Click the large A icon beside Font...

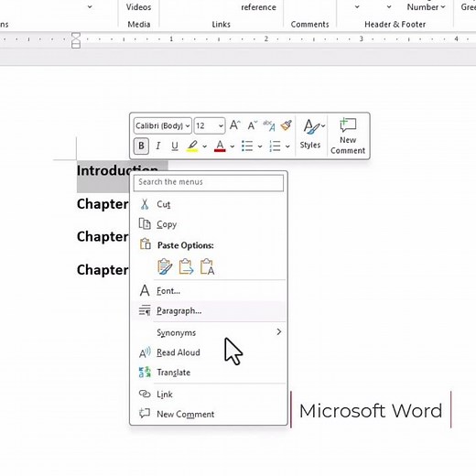click(x=145, y=290)
